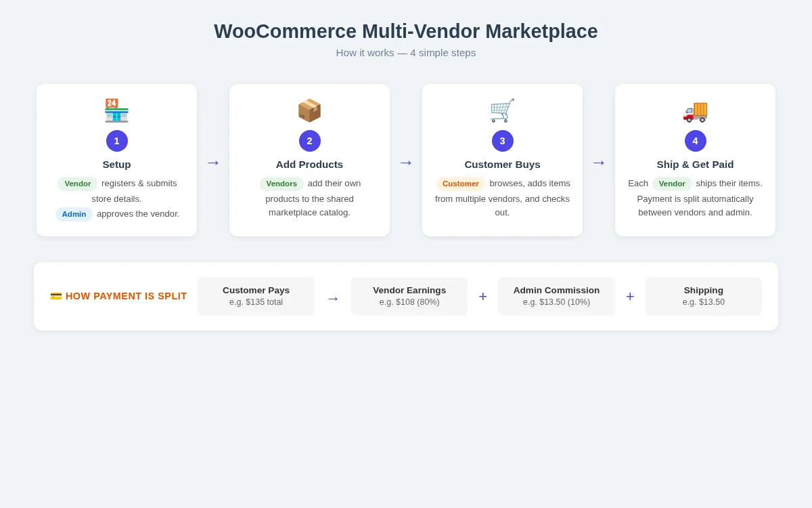Viewport: 812px width, 508px height.
Task: Click the package box icon above Add Products
Action: (x=309, y=110)
